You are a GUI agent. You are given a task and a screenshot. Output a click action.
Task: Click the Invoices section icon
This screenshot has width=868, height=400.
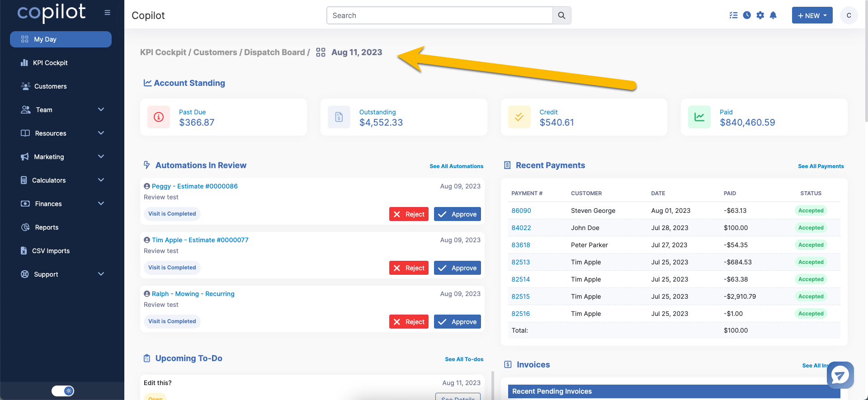508,365
